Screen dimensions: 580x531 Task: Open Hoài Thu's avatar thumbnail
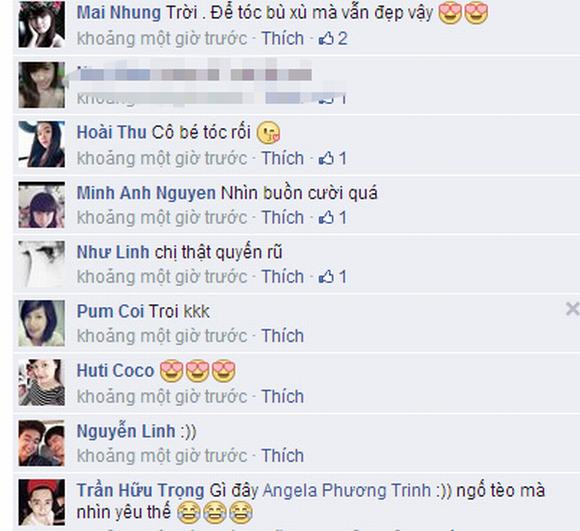42,144
